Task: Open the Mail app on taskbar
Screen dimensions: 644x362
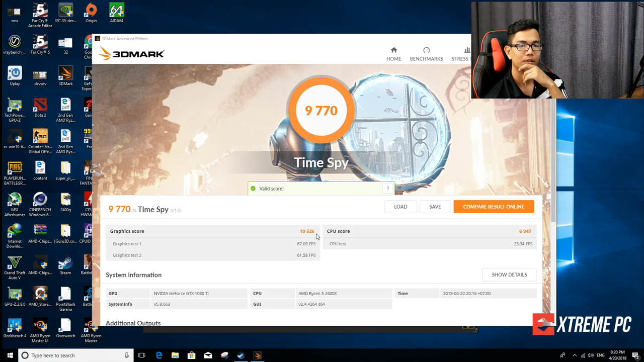Action: point(208,355)
